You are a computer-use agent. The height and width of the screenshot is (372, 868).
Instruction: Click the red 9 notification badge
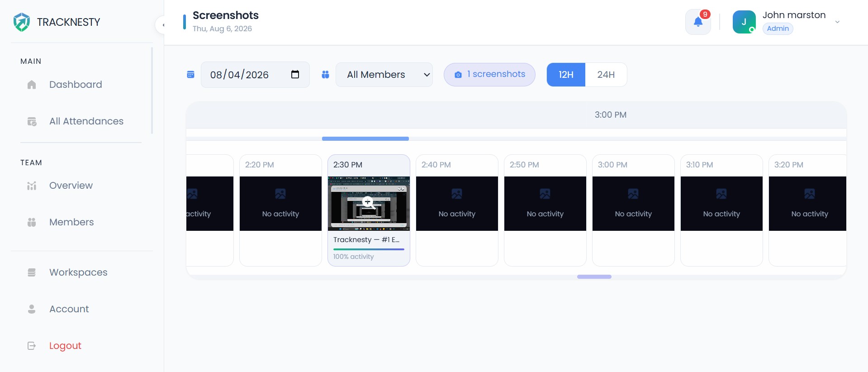click(705, 14)
